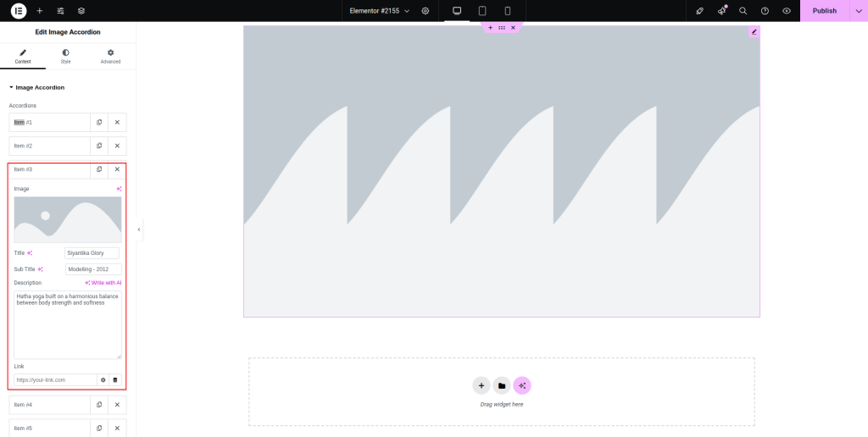This screenshot has width=868, height=437.
Task: Switch to Desktop device view
Action: tap(457, 10)
